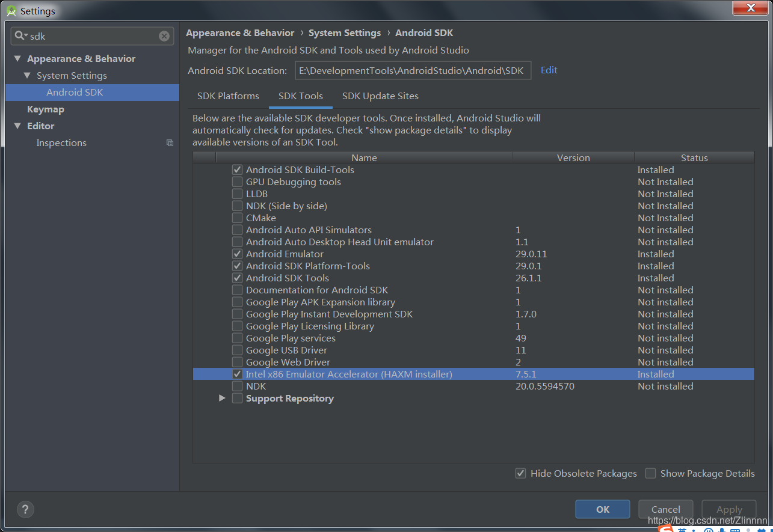Select Android Auto Desktop Head Unit emulator row
Viewport: 773px width, 532px height.
click(473, 242)
